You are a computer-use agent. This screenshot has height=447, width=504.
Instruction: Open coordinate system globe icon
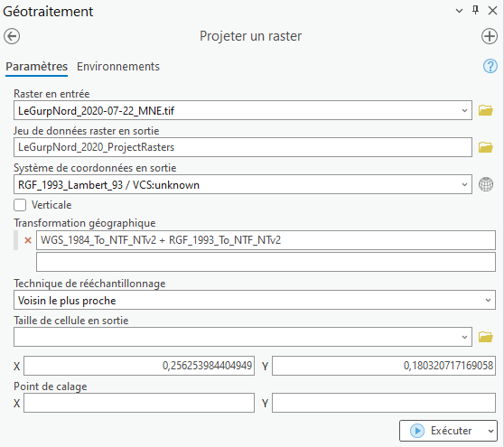(x=486, y=184)
